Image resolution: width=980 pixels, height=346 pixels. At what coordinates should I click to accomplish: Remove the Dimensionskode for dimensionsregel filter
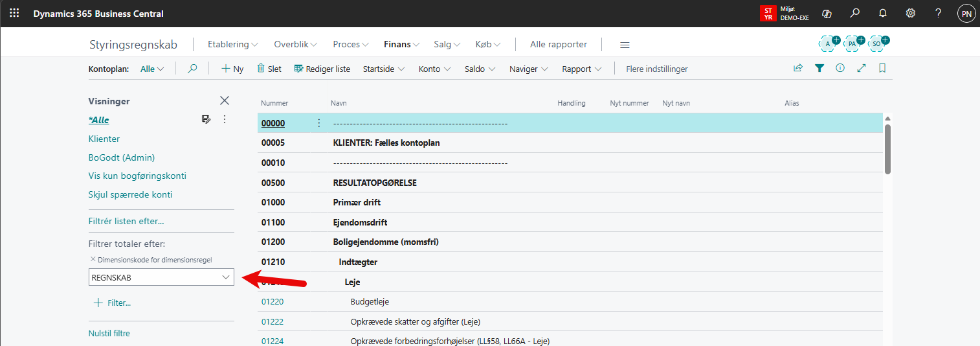[x=93, y=259]
